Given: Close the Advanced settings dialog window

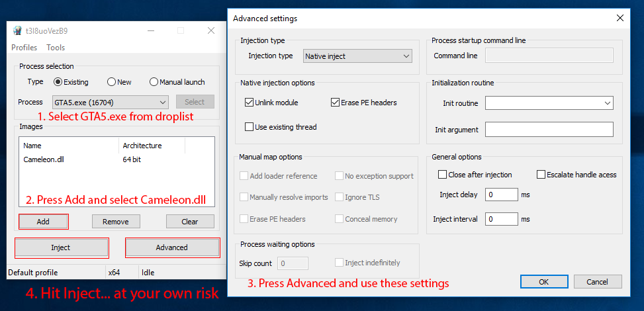Looking at the screenshot, I should (620, 18).
